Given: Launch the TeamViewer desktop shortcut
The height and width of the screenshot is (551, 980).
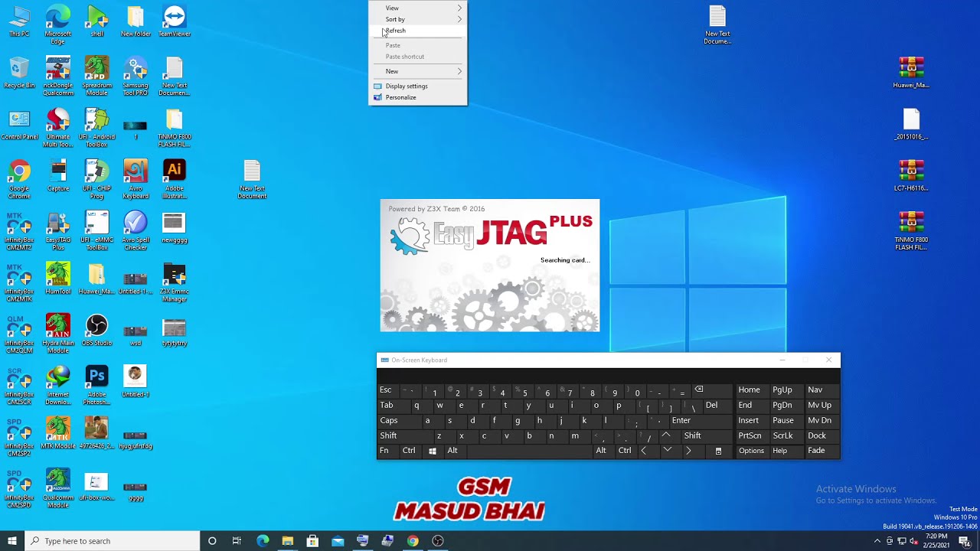Looking at the screenshot, I should coord(174,21).
